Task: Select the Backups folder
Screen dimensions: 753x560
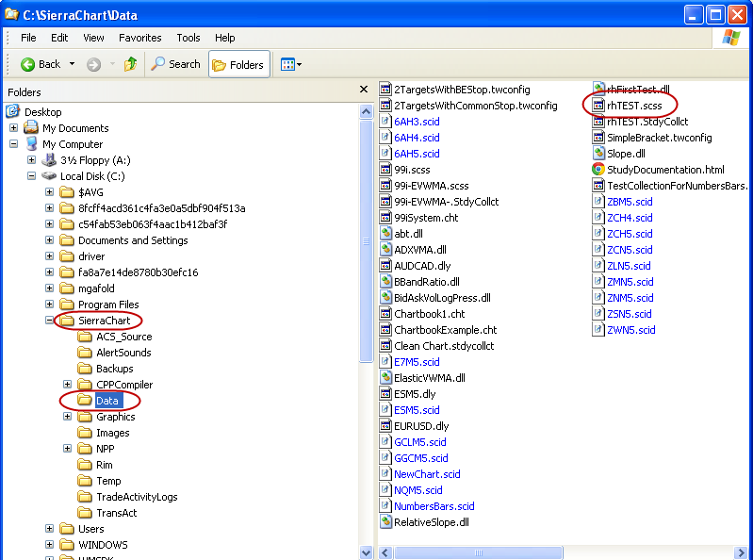Action: pyautogui.click(x=115, y=369)
